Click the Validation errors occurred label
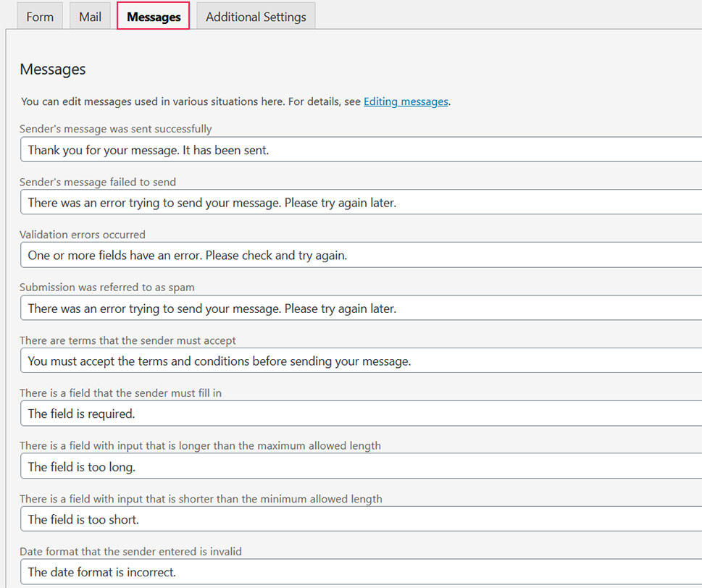702x588 pixels. [82, 235]
